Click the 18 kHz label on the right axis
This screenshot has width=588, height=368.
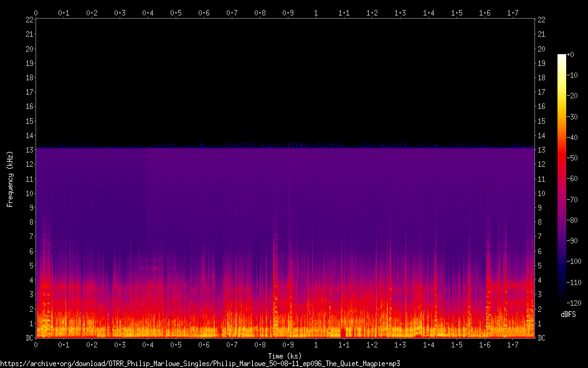point(541,78)
